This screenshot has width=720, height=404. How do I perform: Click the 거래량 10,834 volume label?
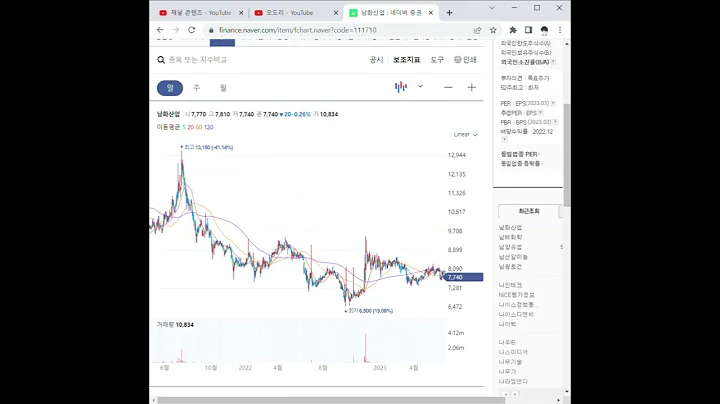pos(175,325)
